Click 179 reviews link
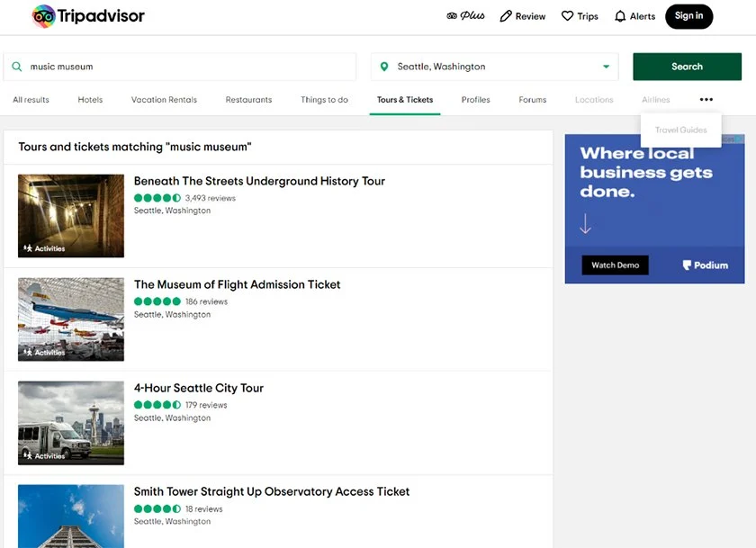 tap(206, 405)
